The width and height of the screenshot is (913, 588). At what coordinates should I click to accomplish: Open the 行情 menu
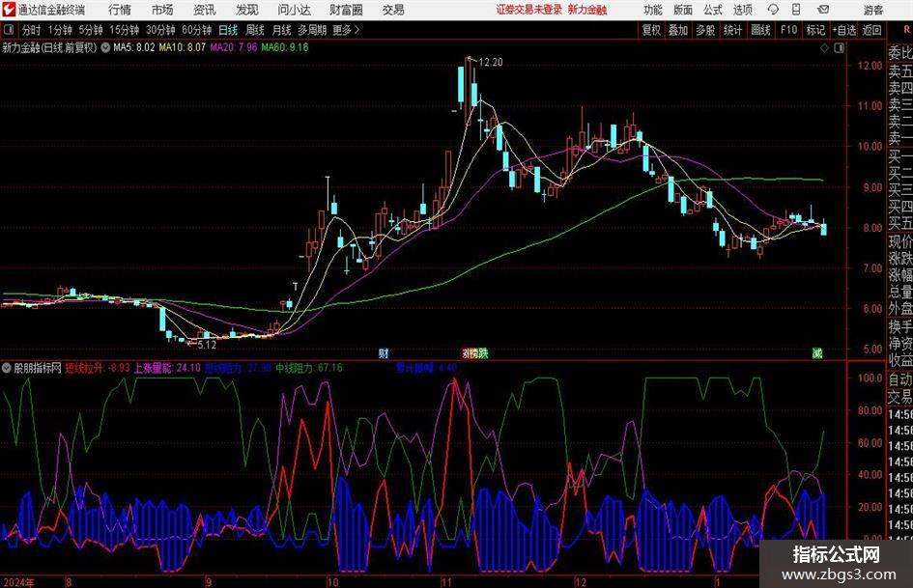(x=120, y=10)
